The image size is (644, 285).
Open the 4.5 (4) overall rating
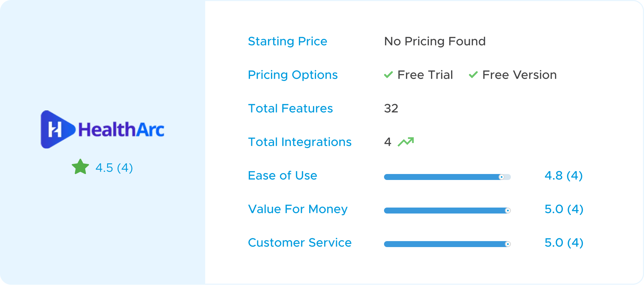tap(114, 168)
